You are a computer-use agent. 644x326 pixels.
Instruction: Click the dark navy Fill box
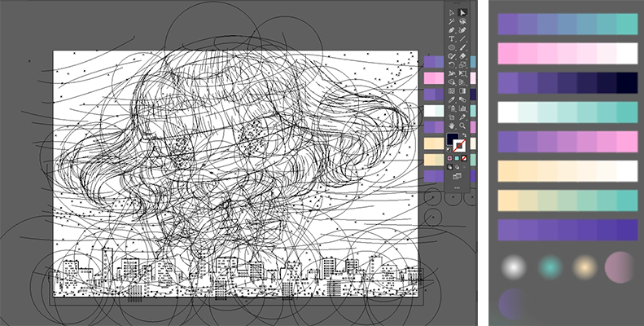(x=451, y=138)
